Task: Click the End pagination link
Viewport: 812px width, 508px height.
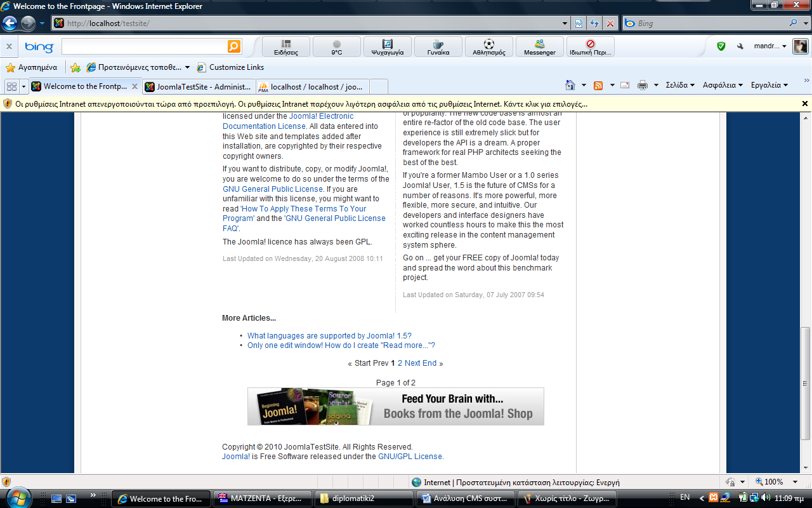Action: 429,363
